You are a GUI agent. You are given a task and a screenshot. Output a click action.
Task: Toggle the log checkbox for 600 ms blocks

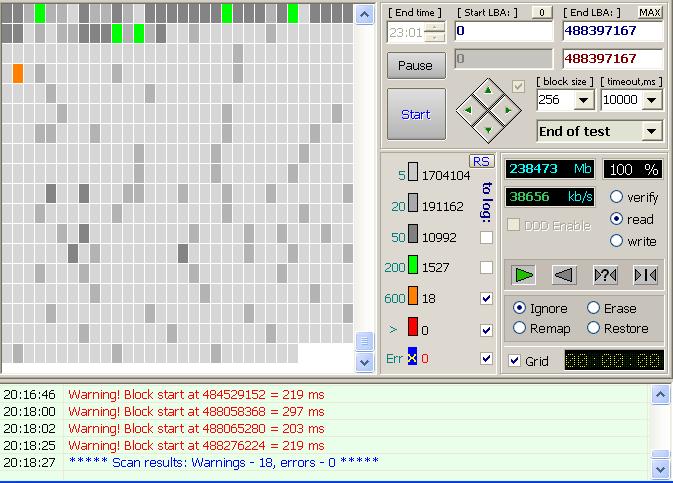pyautogui.click(x=486, y=298)
